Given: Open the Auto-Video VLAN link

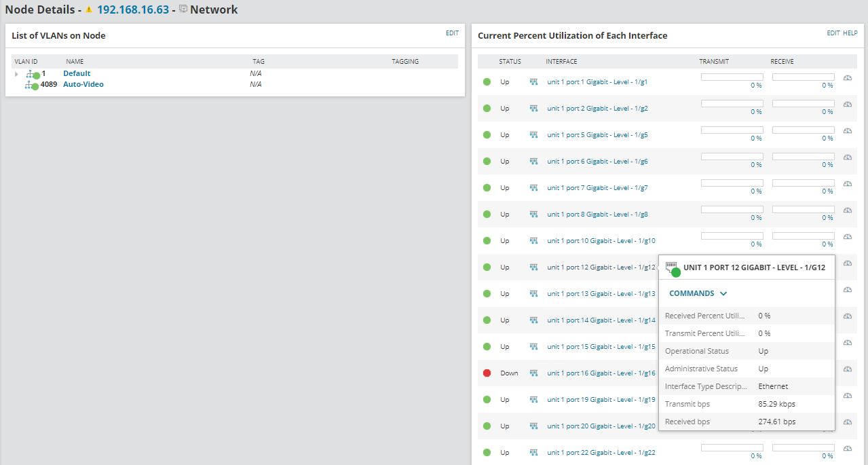Looking at the screenshot, I should point(83,84).
